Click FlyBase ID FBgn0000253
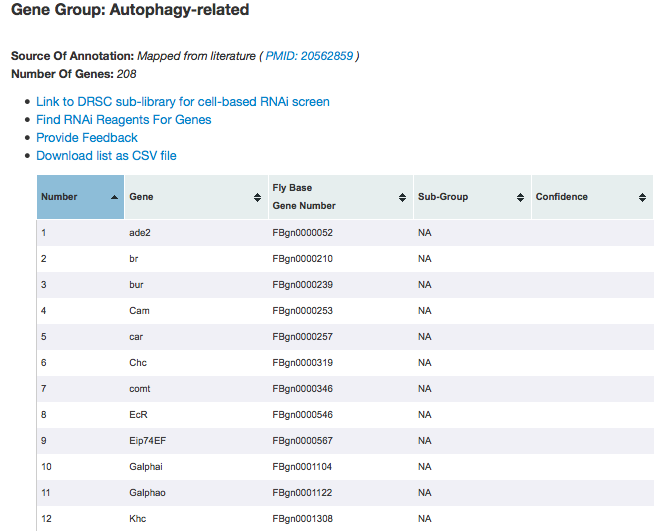 pos(303,311)
